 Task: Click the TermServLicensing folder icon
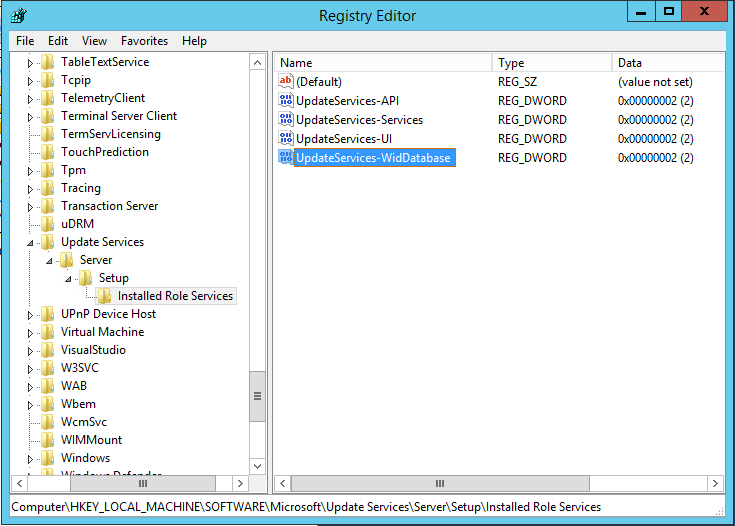47,134
